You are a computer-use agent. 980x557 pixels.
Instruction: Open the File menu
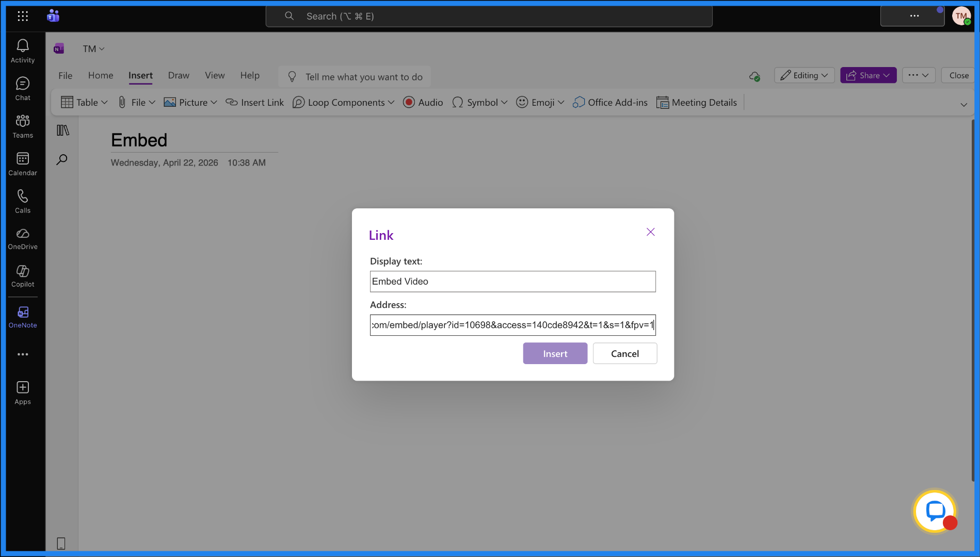click(x=66, y=75)
